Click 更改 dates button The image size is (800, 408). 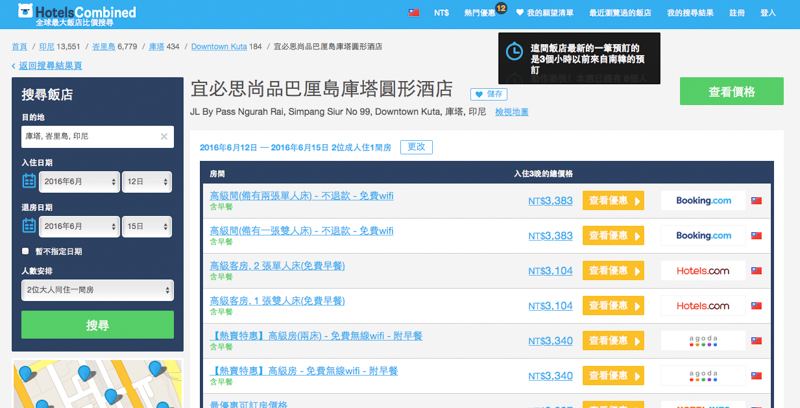[x=416, y=147]
